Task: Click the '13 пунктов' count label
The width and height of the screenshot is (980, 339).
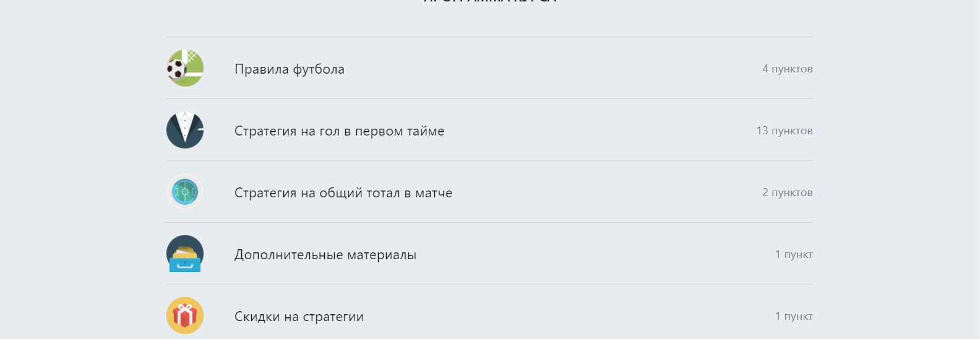Action: pyautogui.click(x=784, y=131)
